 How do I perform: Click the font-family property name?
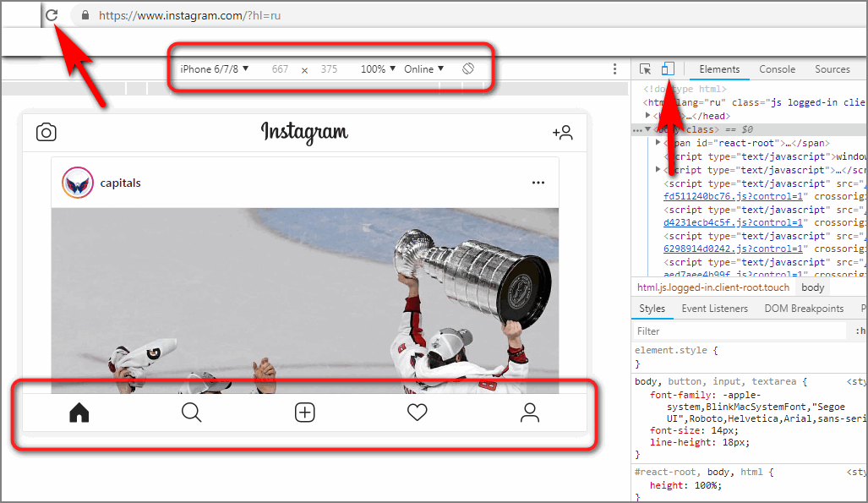[x=680, y=395]
